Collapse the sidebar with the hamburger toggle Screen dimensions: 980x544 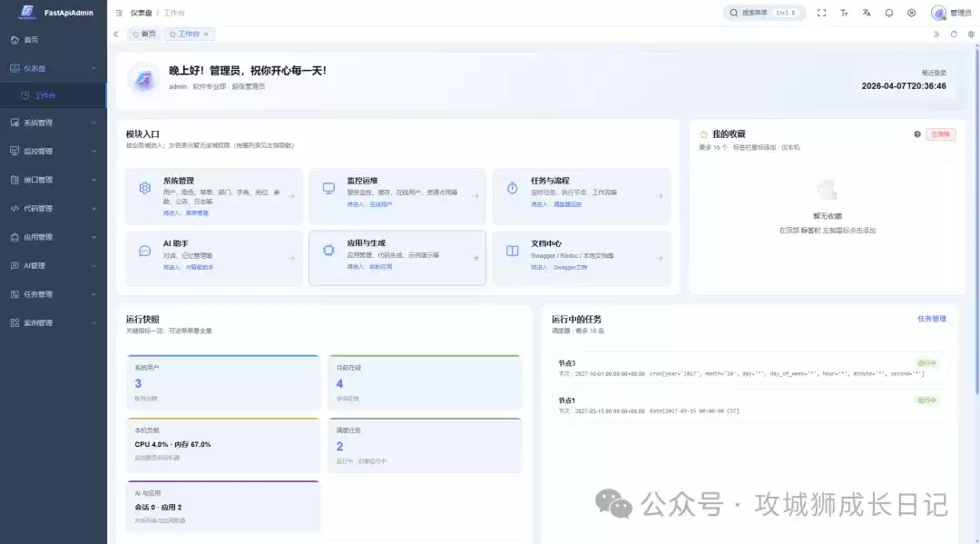point(119,13)
